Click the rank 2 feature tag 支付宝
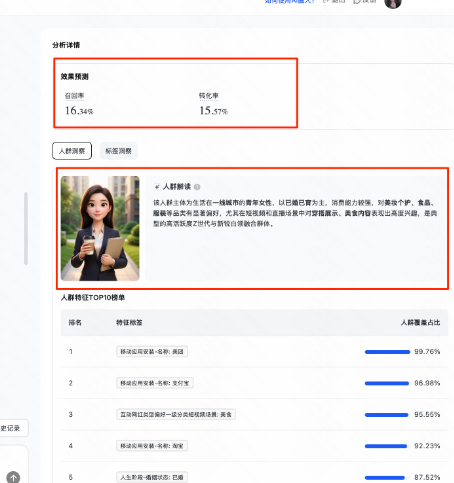 coord(155,383)
